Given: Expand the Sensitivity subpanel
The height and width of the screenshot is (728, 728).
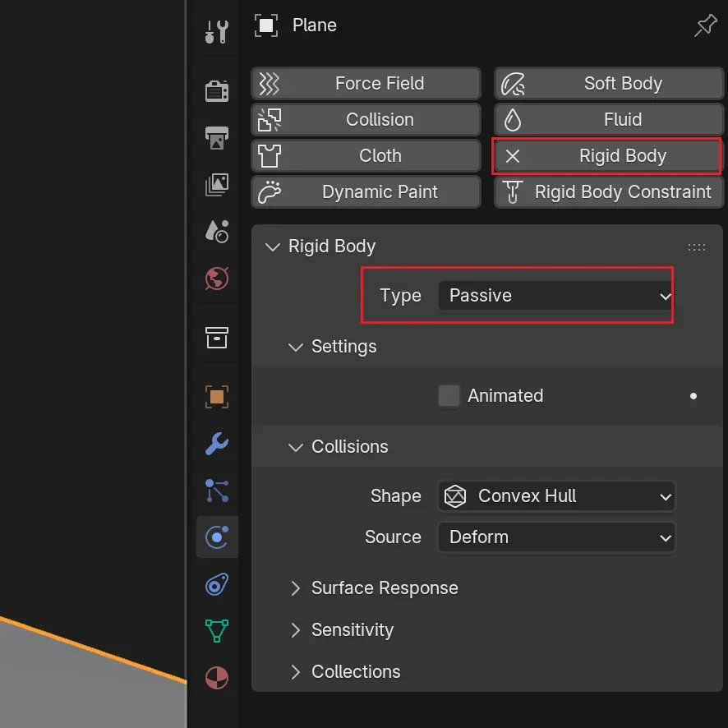Looking at the screenshot, I should tap(296, 630).
